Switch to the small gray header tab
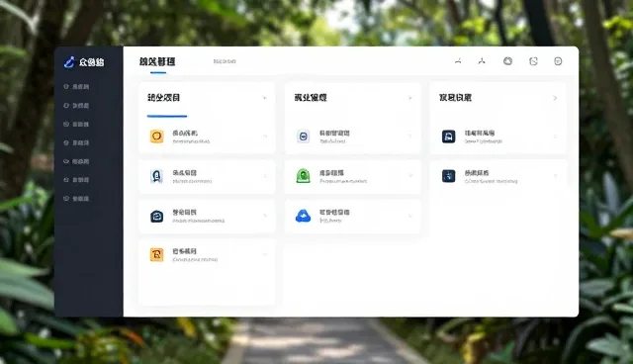Viewport: 633px width, 364px height. [225, 61]
